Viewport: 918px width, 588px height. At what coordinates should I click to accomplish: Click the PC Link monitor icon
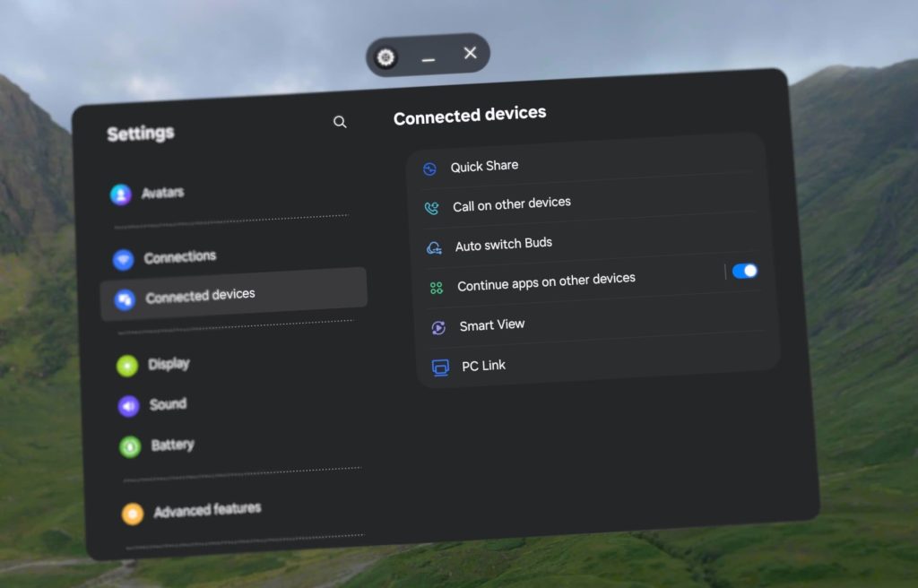click(440, 367)
